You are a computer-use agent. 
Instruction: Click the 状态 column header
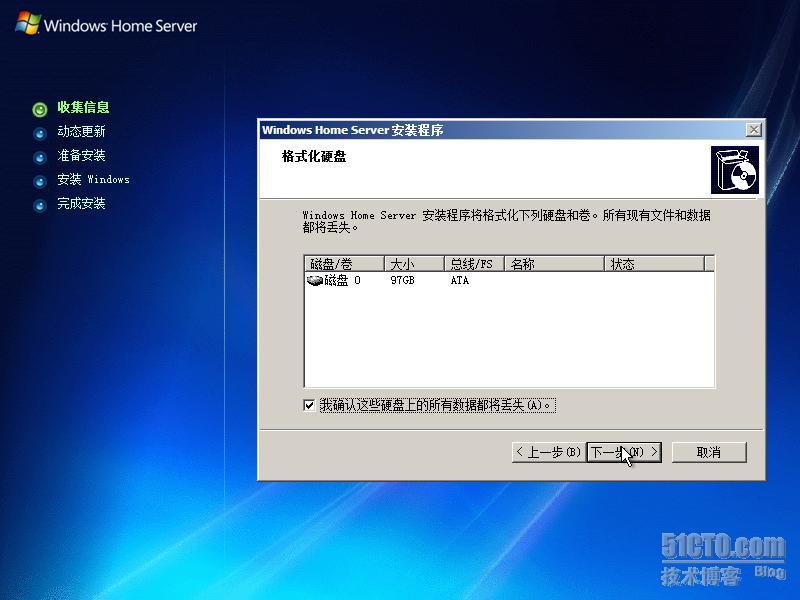click(655, 264)
